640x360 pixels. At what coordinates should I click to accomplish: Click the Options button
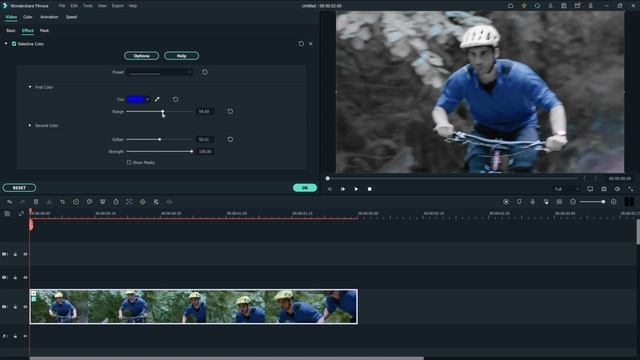[142, 56]
